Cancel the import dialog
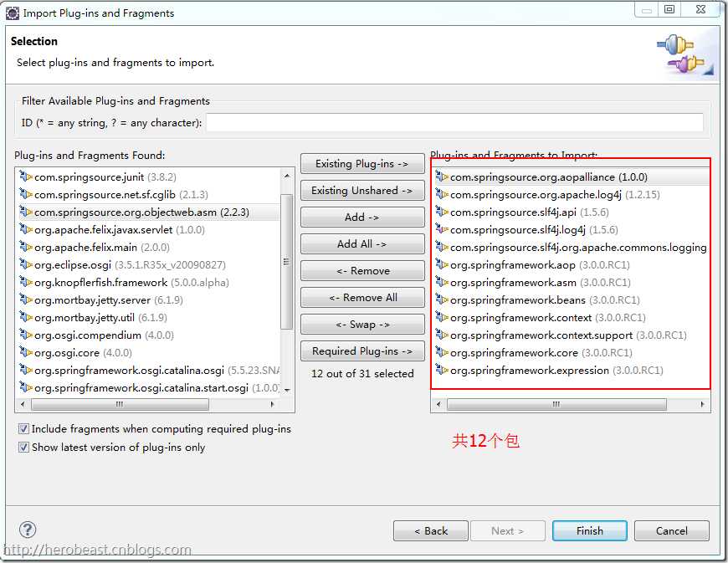The width and height of the screenshot is (728, 563). click(x=671, y=531)
